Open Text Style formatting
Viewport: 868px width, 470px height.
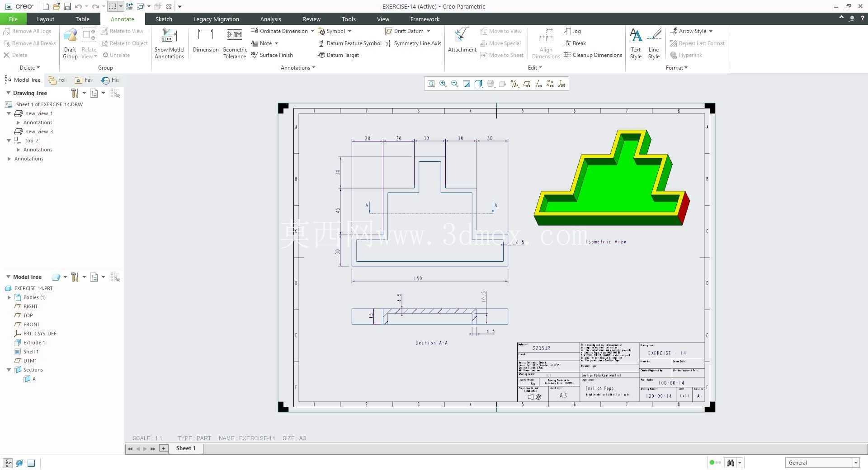click(x=636, y=44)
